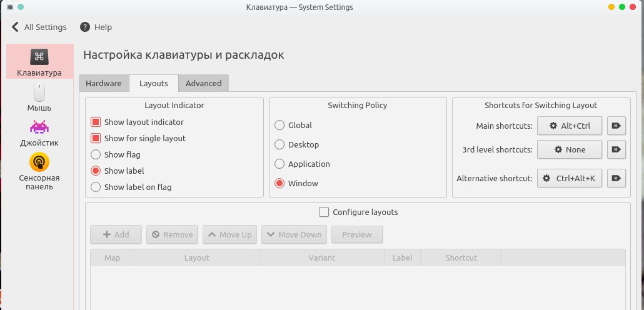Open the Сенсорная панель sidebar category

point(39,172)
